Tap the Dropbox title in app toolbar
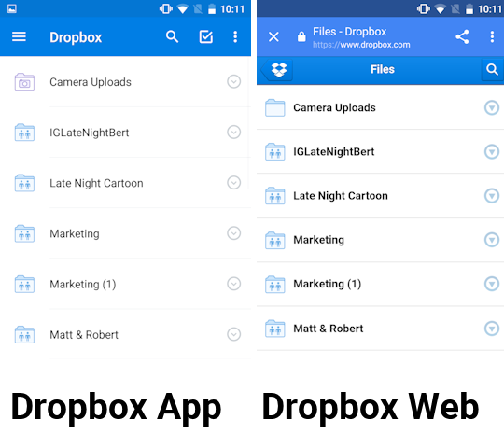This screenshot has width=504, height=448. coord(76,37)
